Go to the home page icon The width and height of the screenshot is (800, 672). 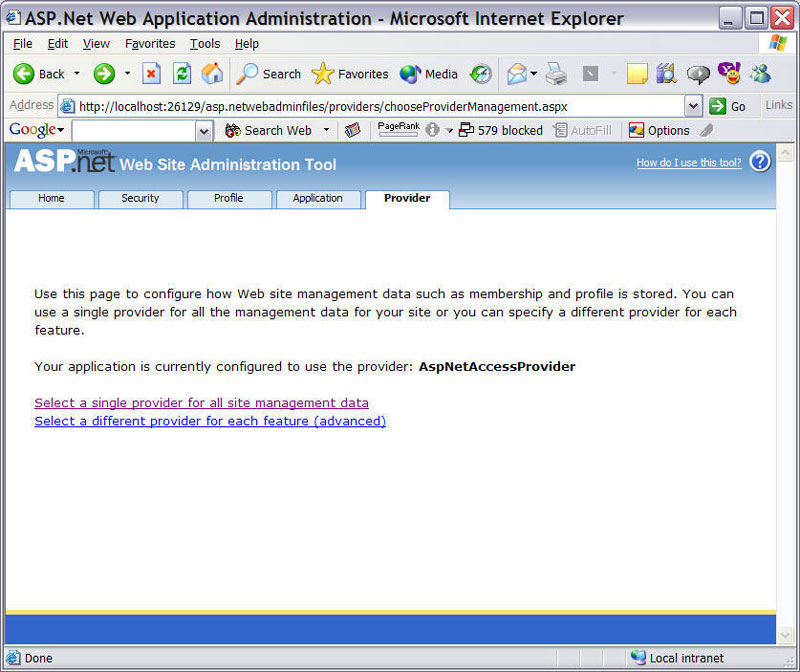pyautogui.click(x=212, y=74)
